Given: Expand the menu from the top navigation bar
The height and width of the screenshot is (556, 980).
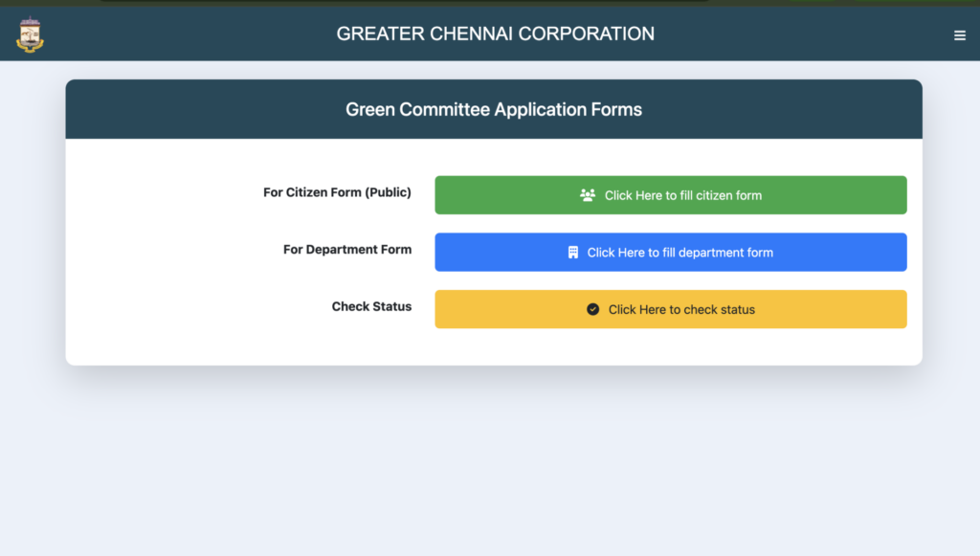Looking at the screenshot, I should 960,34.
